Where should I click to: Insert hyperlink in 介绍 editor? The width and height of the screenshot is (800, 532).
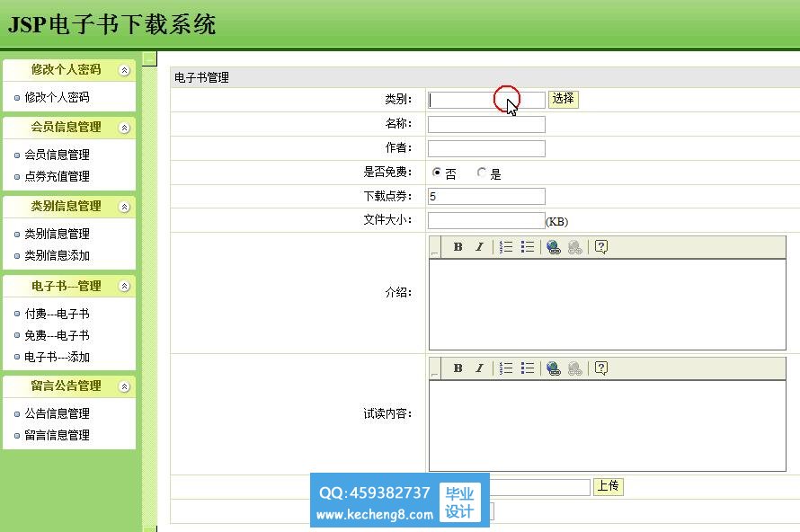click(554, 247)
